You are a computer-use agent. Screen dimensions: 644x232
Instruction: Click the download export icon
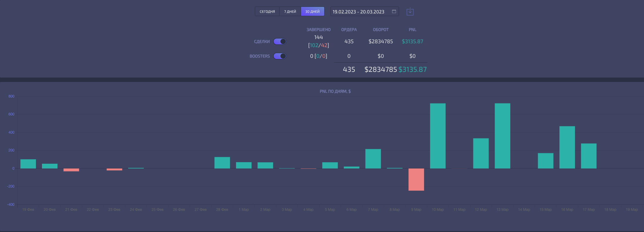point(410,12)
